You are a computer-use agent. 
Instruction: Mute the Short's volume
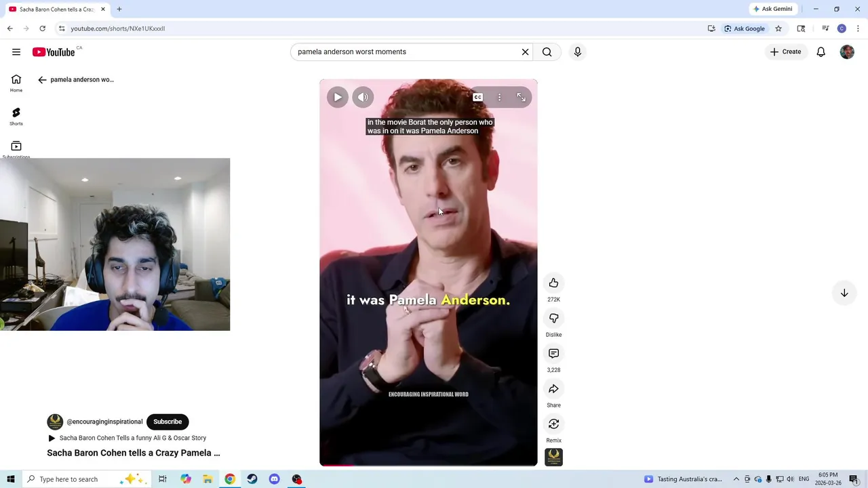[x=363, y=97]
